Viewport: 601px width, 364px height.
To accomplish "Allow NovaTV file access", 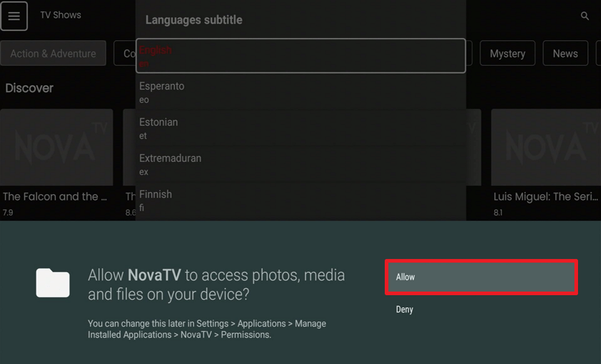I will 481,277.
